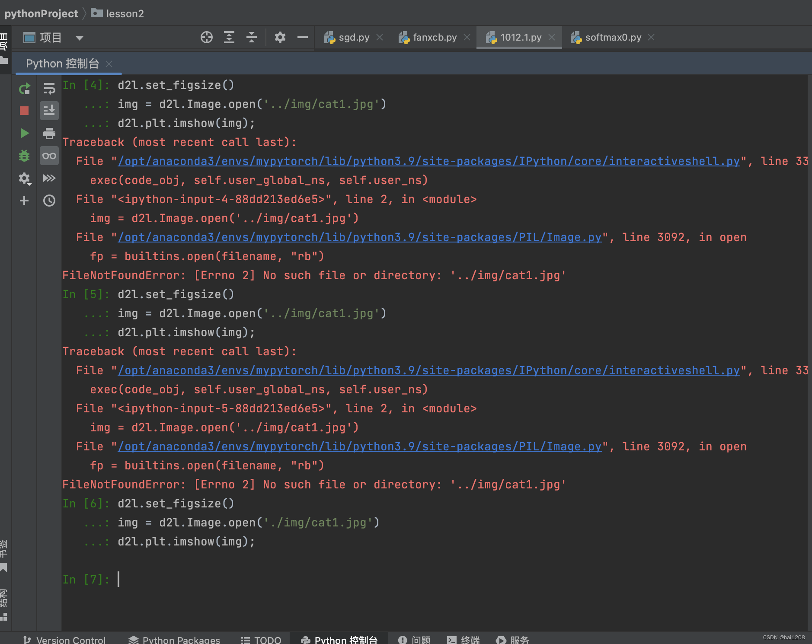Image resolution: width=812 pixels, height=644 pixels.
Task: Open the PIL Image.py traceback link
Action: (x=359, y=237)
